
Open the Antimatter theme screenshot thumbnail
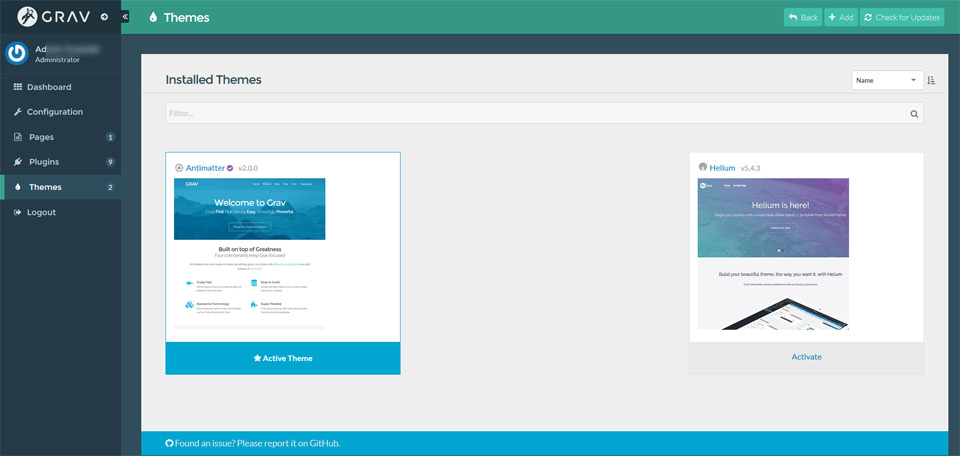(250, 254)
